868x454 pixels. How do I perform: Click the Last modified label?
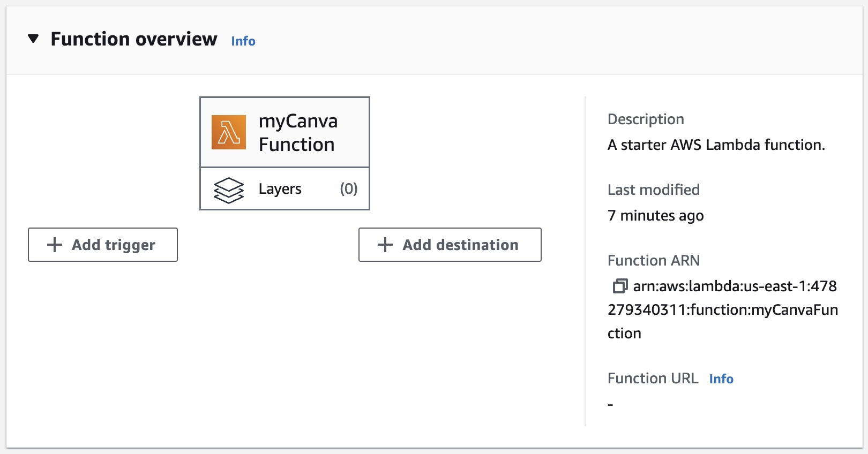tap(654, 190)
